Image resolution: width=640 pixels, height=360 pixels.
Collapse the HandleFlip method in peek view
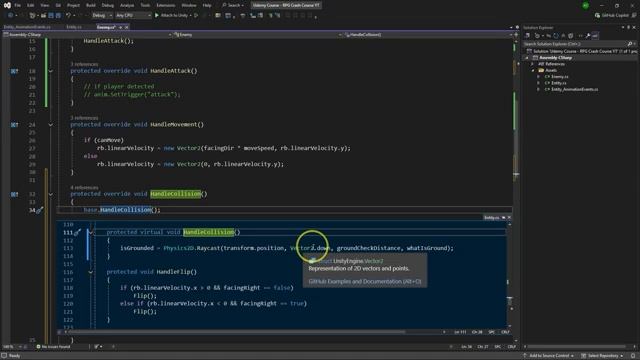pyautogui.click(x=91, y=272)
